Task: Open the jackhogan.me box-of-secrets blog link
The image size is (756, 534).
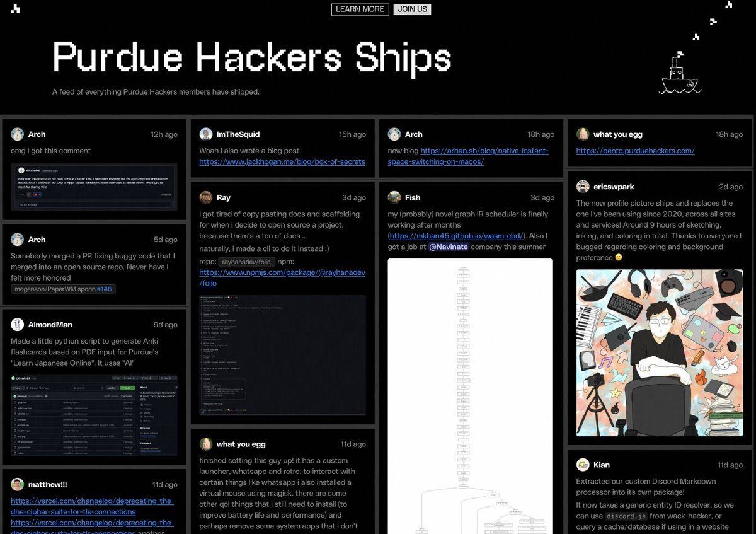Action: [282, 161]
